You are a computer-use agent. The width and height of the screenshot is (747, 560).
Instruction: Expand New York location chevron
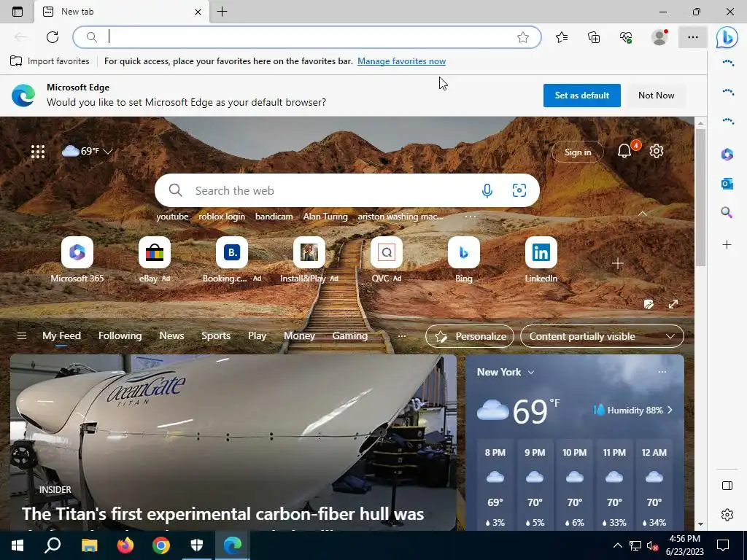(x=531, y=372)
